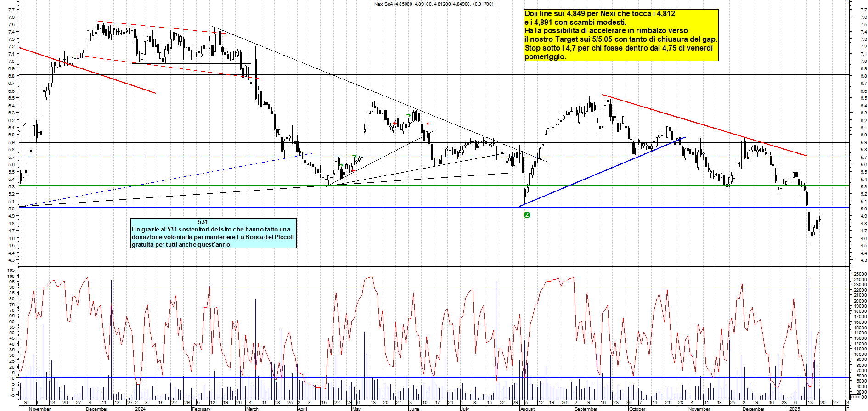Select the thick blue horizontal line at 5.0
The height and width of the screenshot is (411, 868).
point(434,207)
